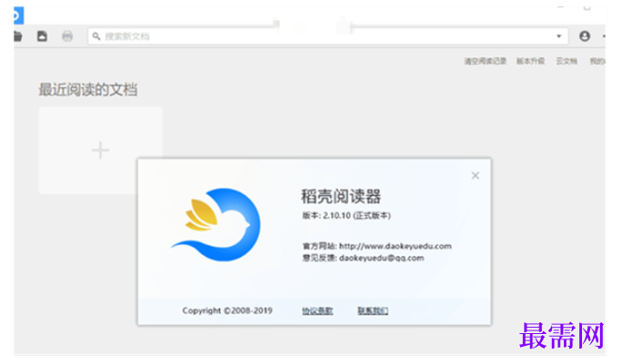The image size is (621, 364).
Task: Click the version 2.10.10 text
Action: 347,215
